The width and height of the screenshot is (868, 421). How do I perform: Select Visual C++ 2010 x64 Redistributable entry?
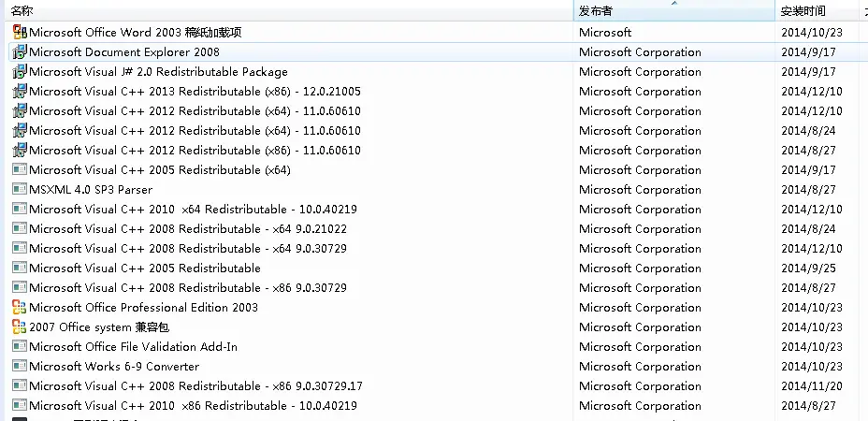[x=434, y=210]
